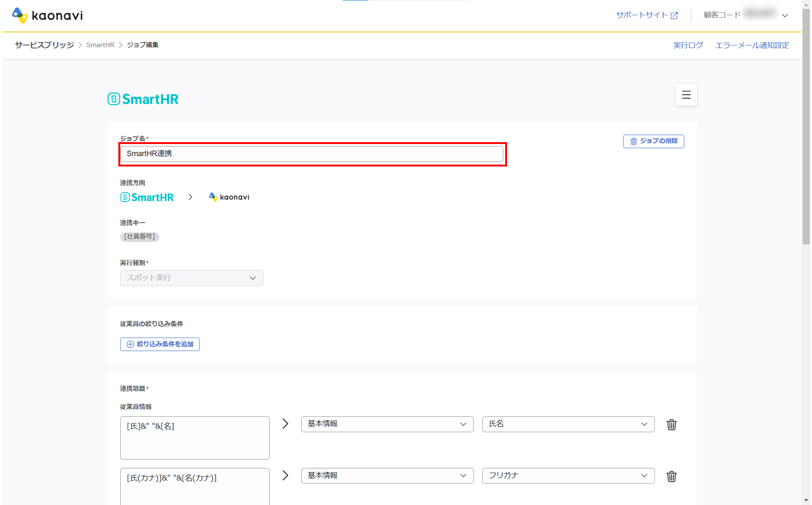Open 基本情報 dropdown in フリガナ row

pos(387,476)
